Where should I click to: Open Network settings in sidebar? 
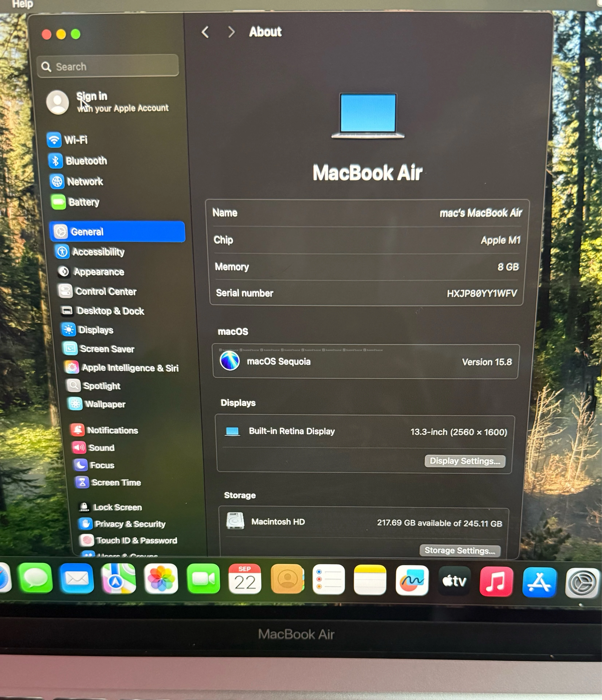point(76,181)
